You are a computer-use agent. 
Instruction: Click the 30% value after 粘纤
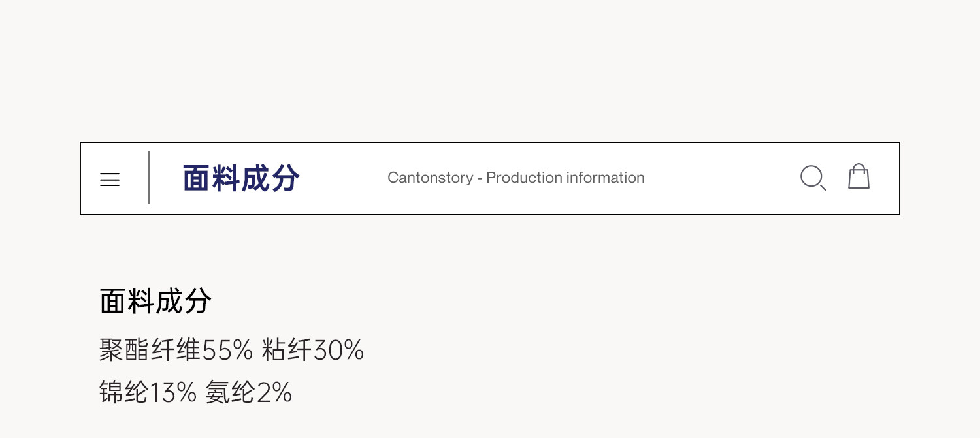pos(338,351)
